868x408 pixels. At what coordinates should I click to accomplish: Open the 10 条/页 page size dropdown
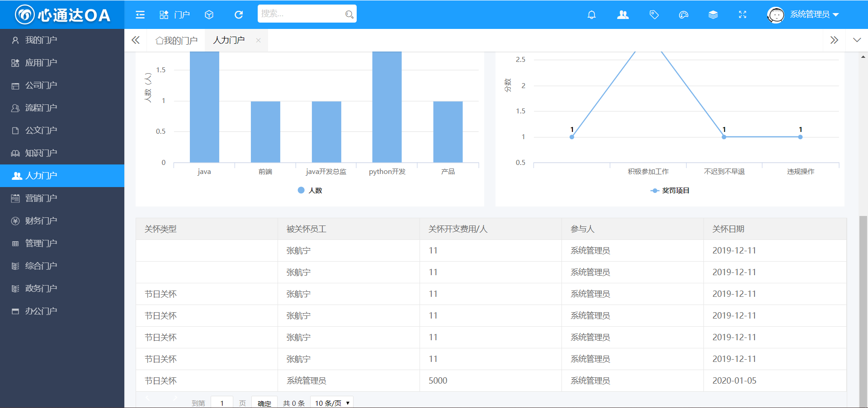[x=332, y=403]
